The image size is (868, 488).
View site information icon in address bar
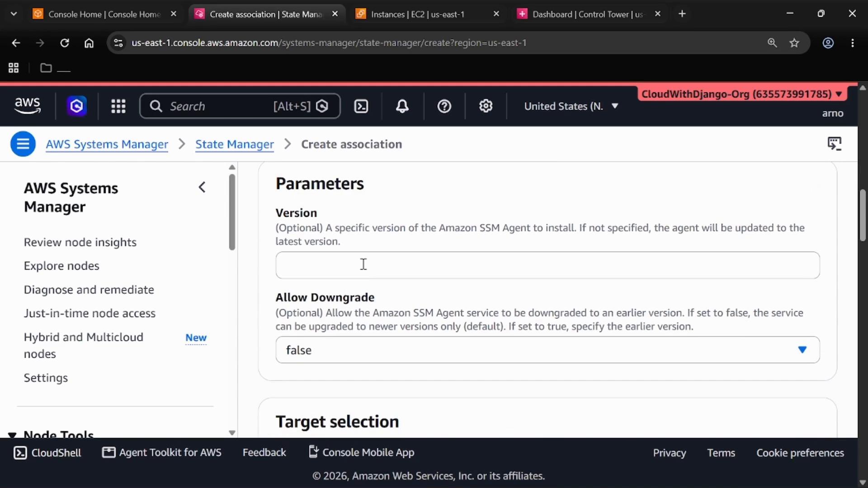click(x=118, y=43)
